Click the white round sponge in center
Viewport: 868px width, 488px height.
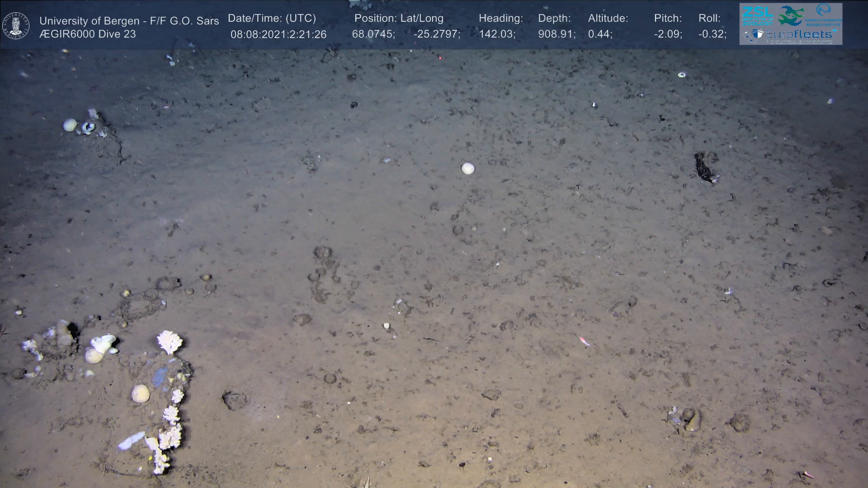click(468, 169)
